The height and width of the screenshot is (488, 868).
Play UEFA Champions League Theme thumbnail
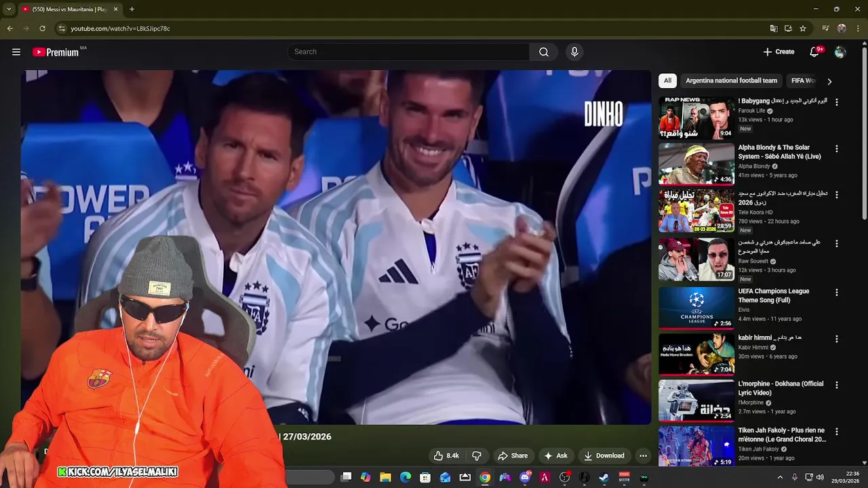[696, 308]
